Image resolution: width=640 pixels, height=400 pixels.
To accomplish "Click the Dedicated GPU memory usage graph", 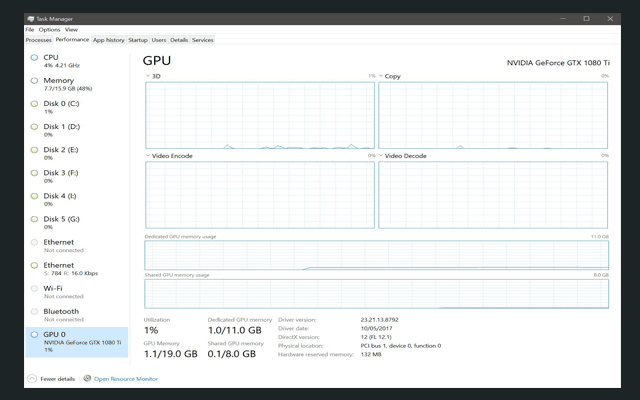I will tap(376, 255).
